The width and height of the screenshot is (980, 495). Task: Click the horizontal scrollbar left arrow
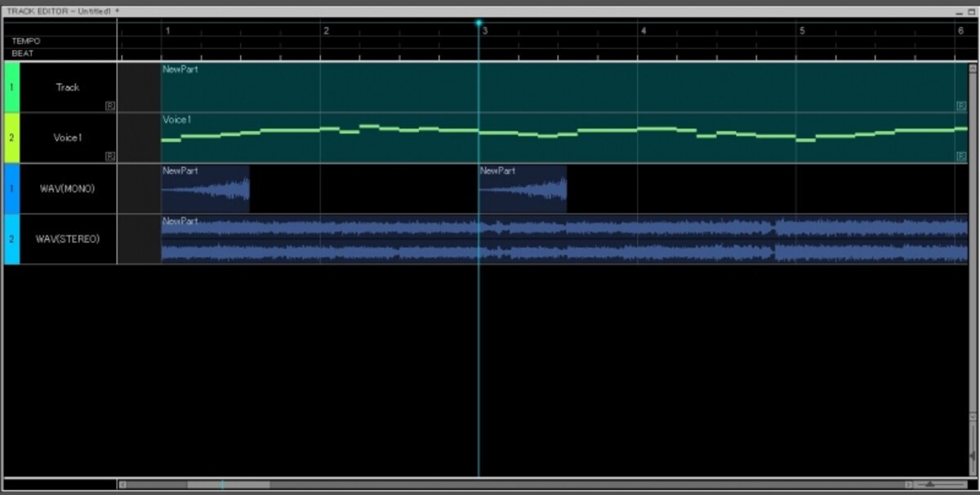[x=123, y=484]
